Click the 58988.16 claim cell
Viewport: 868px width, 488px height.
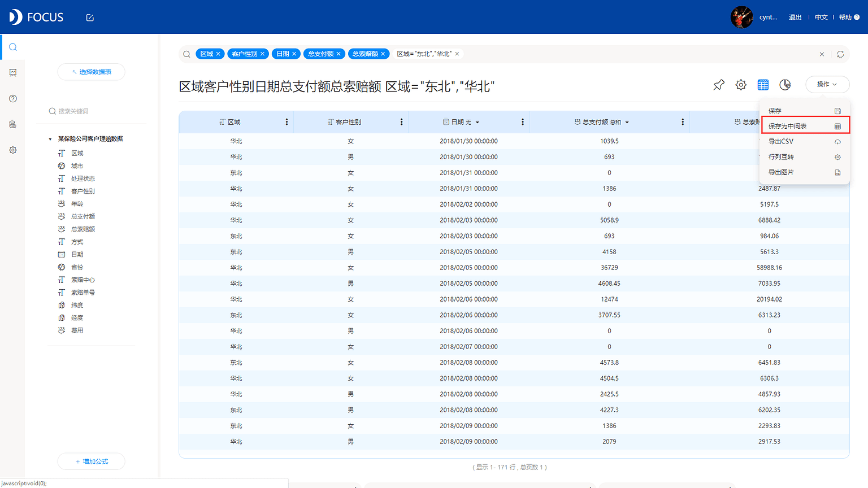point(769,268)
